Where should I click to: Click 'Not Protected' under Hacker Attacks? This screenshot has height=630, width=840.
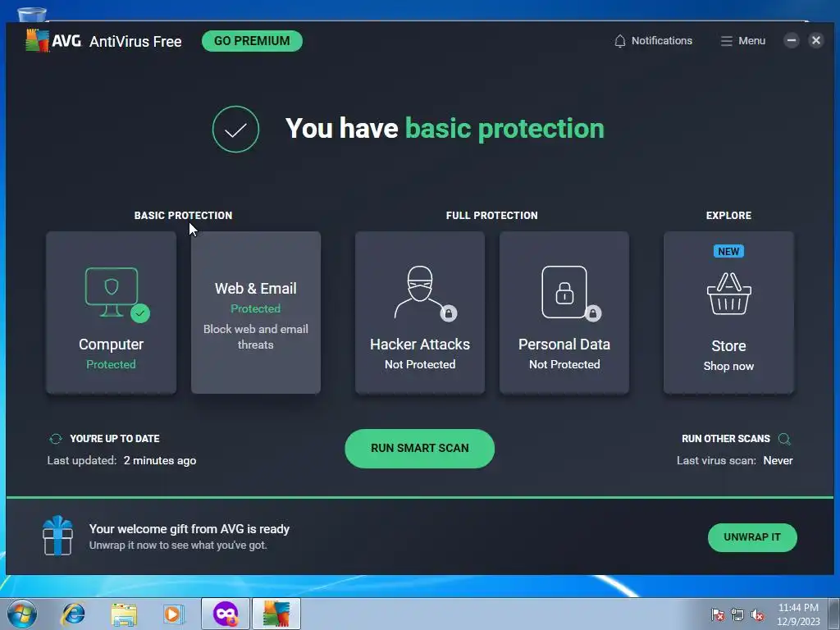[420, 364]
